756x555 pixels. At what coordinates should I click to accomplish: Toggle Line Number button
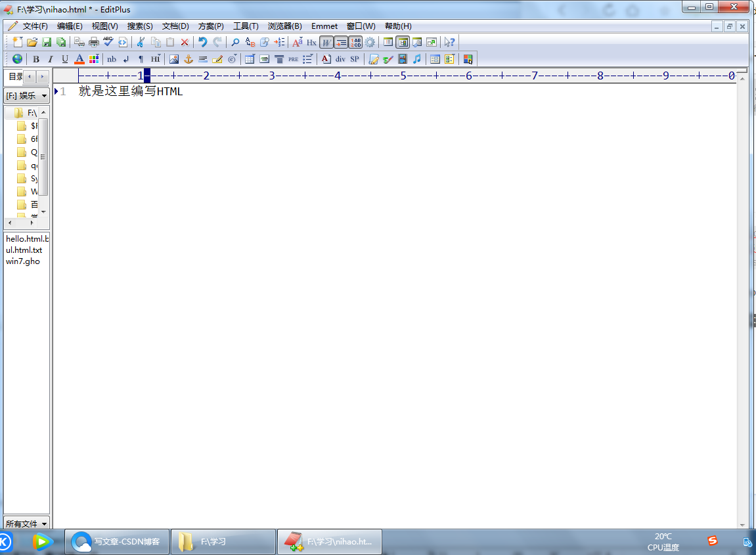pyautogui.click(x=355, y=43)
